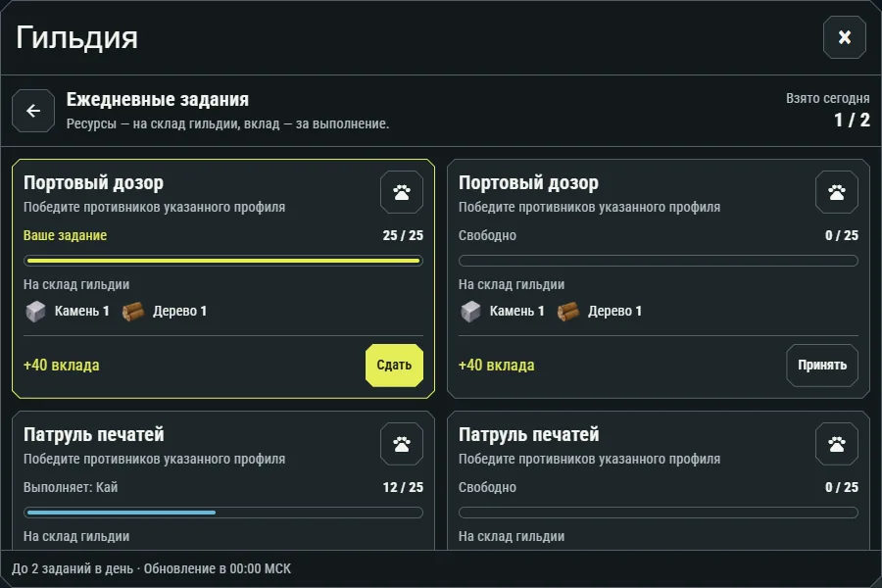Click the paw icon in the free Патруль печатей card
Screen dimensions: 882x588
coord(837,444)
